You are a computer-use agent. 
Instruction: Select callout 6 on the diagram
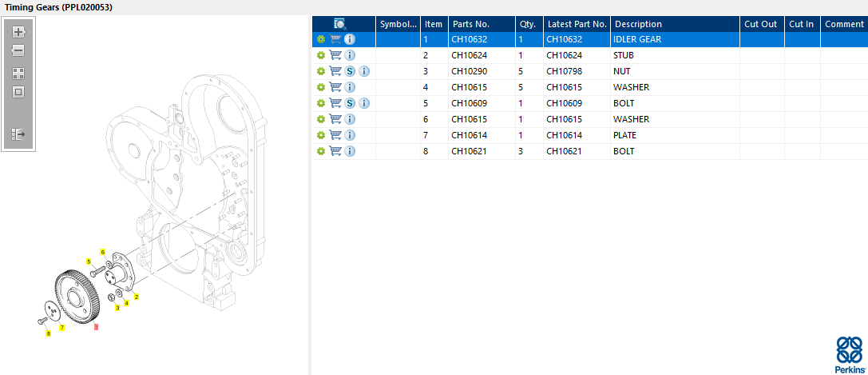(102, 252)
